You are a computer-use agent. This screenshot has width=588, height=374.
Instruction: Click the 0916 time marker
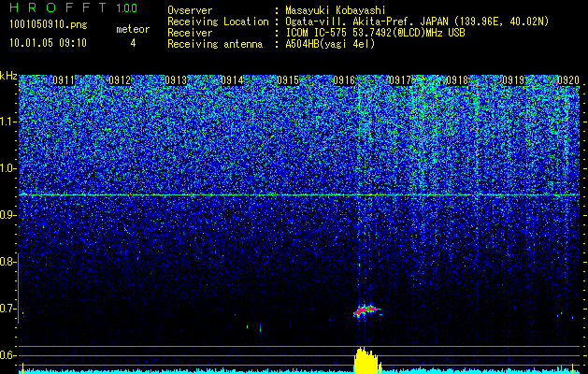click(x=344, y=80)
